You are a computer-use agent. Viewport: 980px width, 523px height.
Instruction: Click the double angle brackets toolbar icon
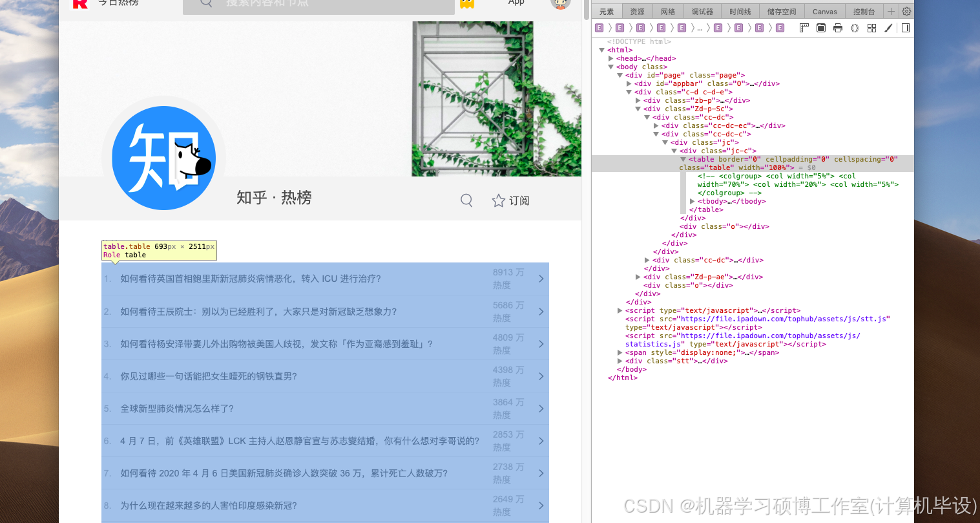pyautogui.click(x=855, y=28)
